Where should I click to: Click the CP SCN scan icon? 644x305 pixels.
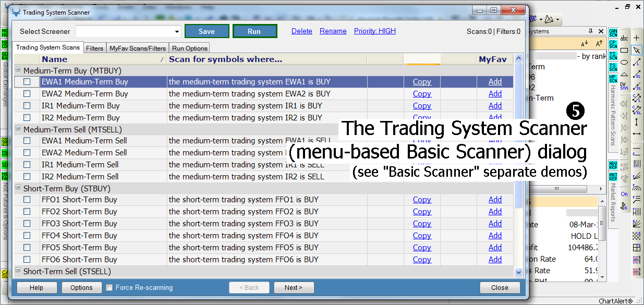613,45
